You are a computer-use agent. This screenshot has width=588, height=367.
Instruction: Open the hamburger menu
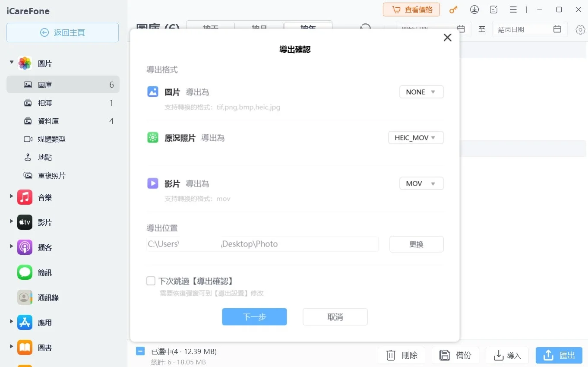(512, 9)
